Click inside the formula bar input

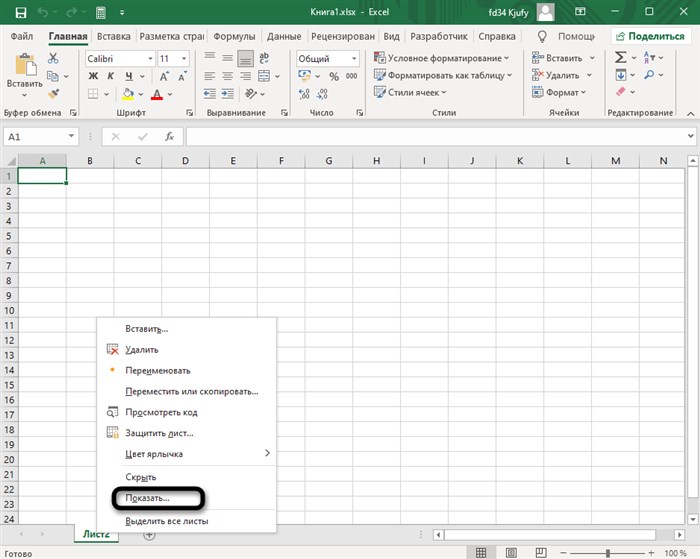(x=436, y=136)
